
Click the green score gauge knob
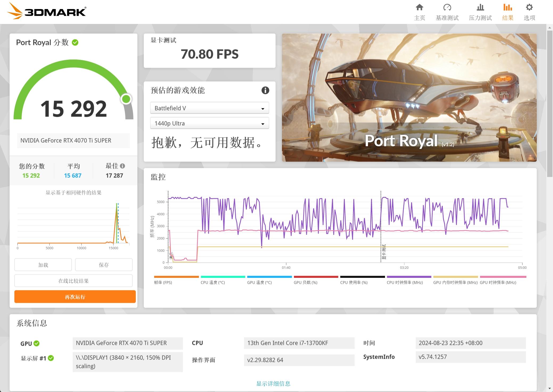126,99
